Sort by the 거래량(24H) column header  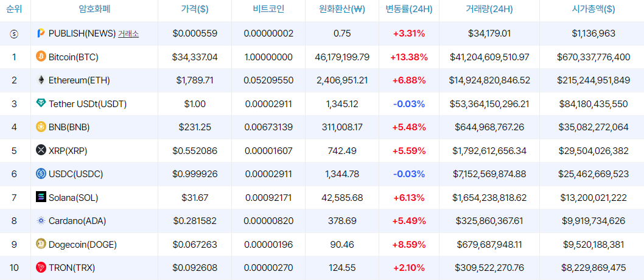[x=489, y=9]
